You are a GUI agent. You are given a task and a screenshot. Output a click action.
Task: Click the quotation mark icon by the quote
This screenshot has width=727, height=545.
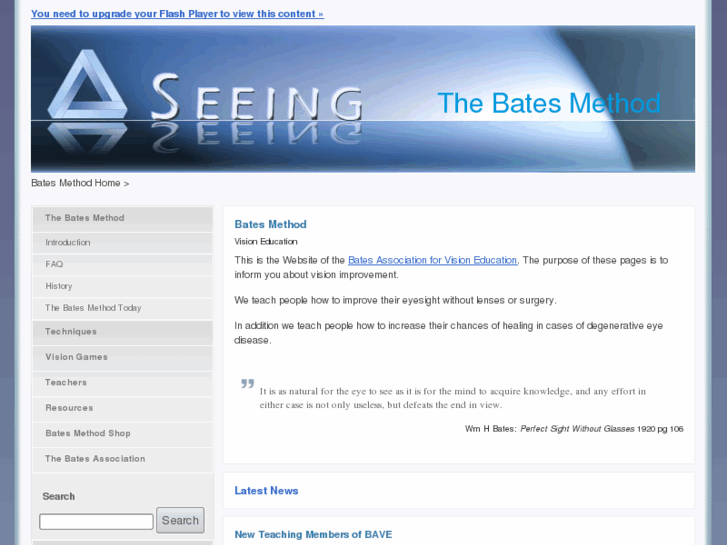(248, 384)
